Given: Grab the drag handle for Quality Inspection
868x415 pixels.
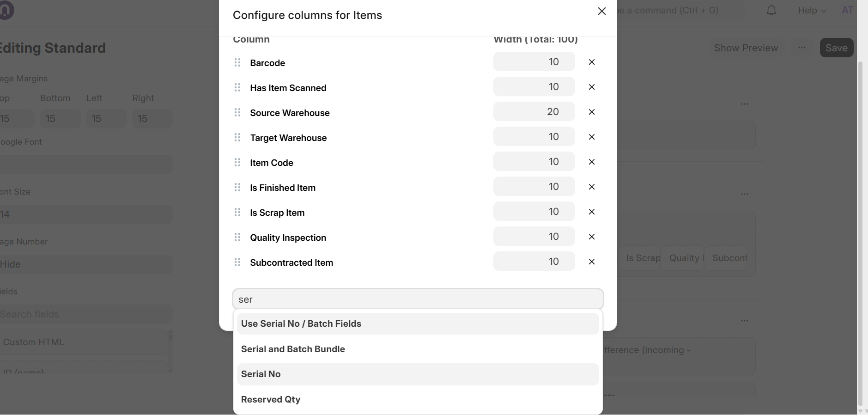Looking at the screenshot, I should point(237,237).
